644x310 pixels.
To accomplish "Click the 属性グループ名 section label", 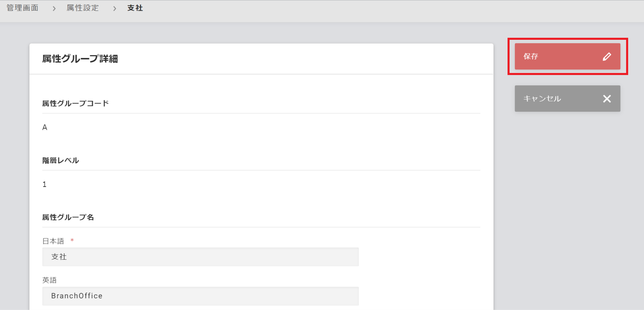I will pyautogui.click(x=68, y=217).
